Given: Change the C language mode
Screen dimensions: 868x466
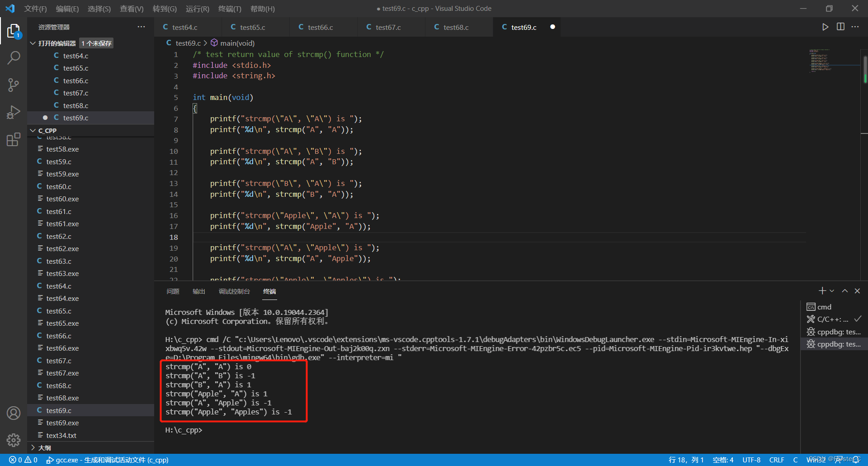Looking at the screenshot, I should pyautogui.click(x=795, y=460).
